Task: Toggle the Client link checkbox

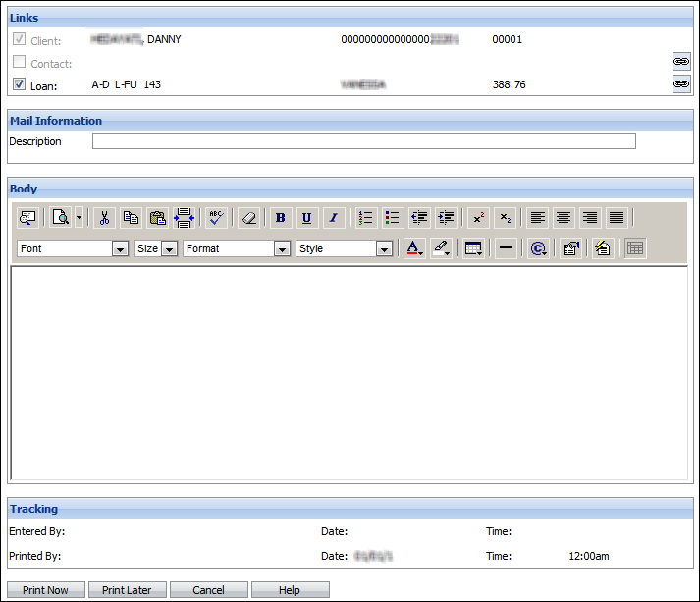Action: (x=19, y=39)
